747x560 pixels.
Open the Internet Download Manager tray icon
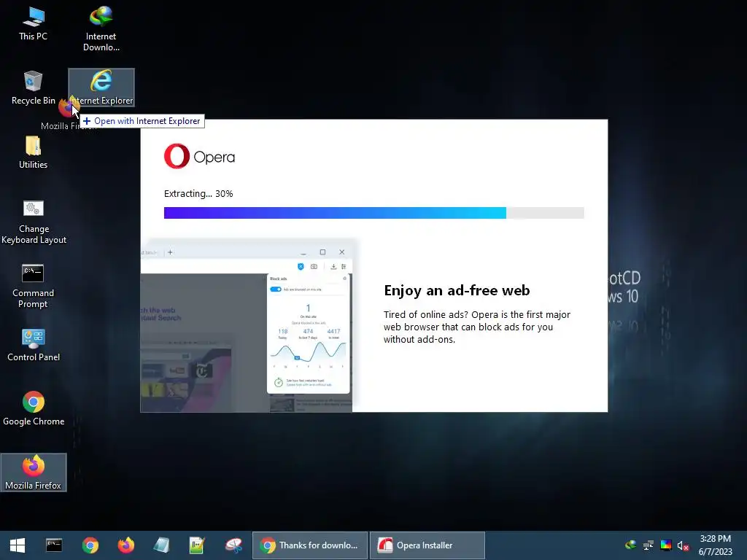coord(631,545)
